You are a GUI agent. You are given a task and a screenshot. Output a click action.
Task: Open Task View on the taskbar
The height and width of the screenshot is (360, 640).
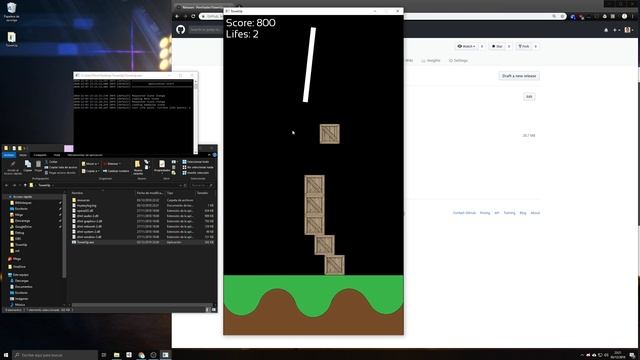[x=104, y=355]
